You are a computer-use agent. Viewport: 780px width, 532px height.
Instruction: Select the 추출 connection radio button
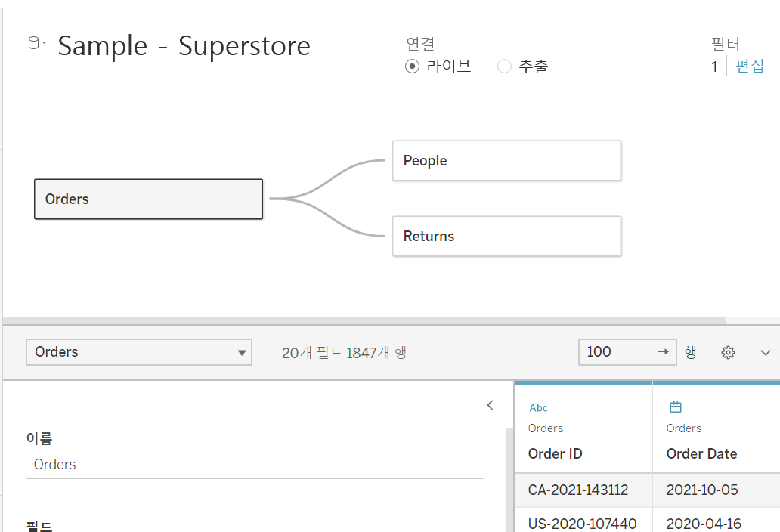pos(504,66)
